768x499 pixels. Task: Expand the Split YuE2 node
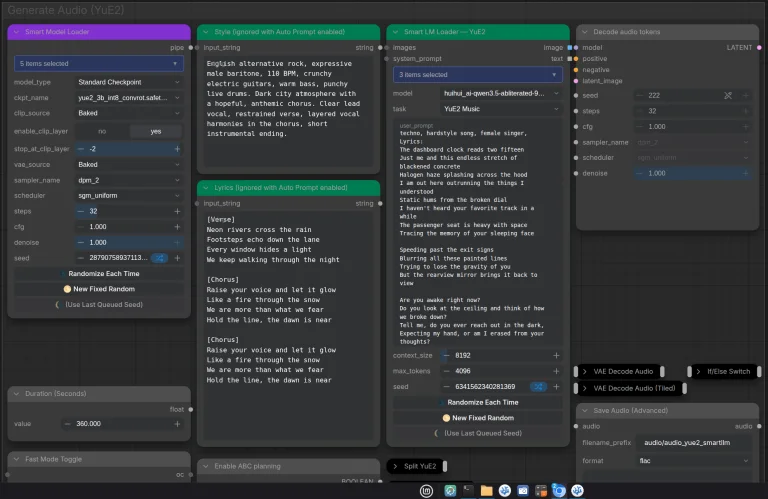pos(395,466)
